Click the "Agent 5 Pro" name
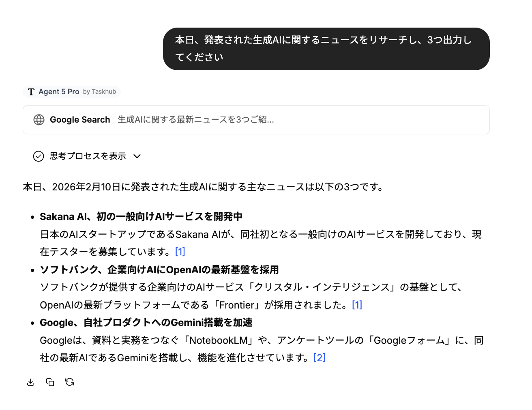532x410 pixels. pyautogui.click(x=59, y=92)
